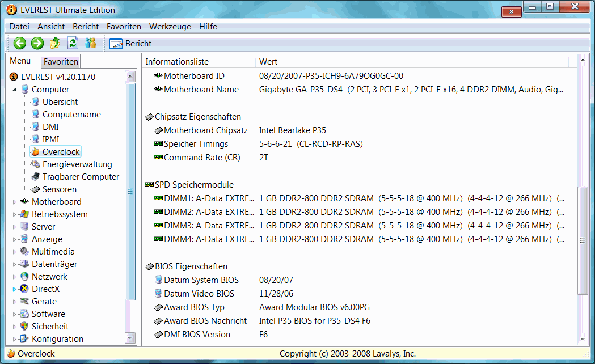Click the EVEREST title bar info icon
The width and height of the screenshot is (595, 364).
pos(11,10)
